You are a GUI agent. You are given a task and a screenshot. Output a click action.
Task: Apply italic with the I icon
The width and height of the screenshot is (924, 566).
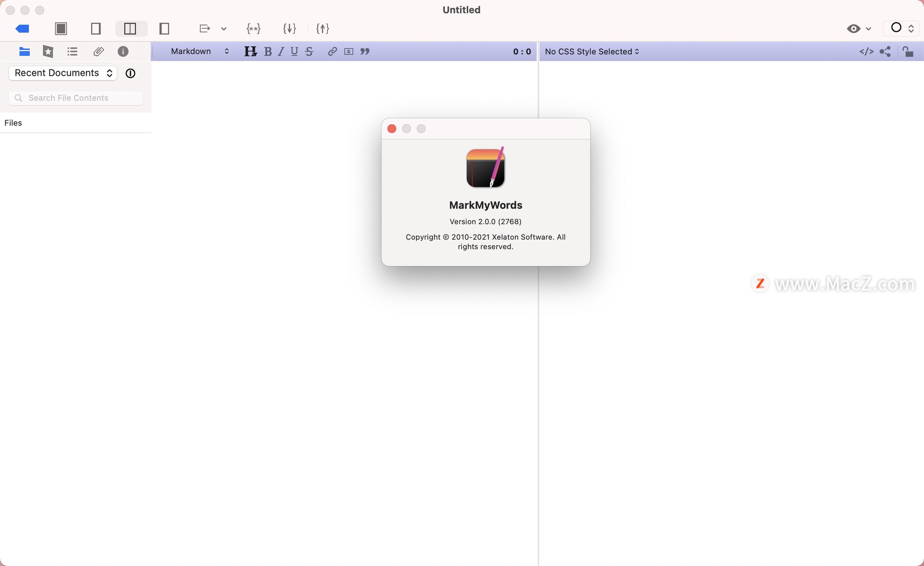click(281, 51)
